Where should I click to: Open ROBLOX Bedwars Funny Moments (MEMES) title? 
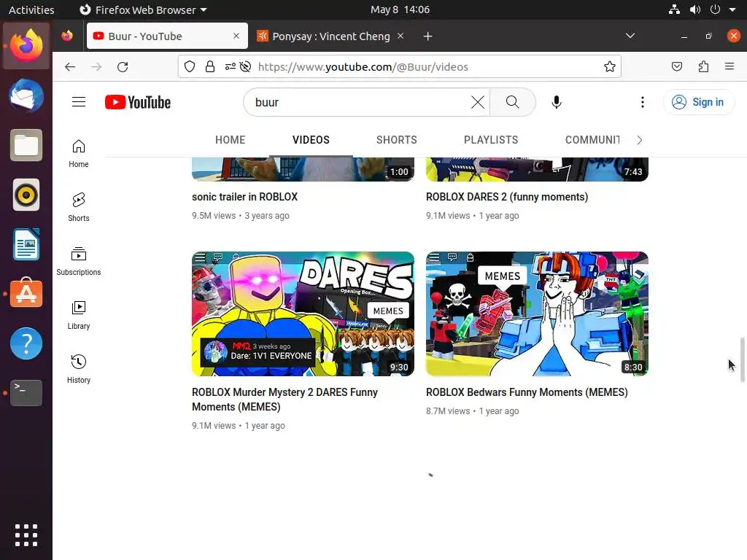pyautogui.click(x=527, y=392)
